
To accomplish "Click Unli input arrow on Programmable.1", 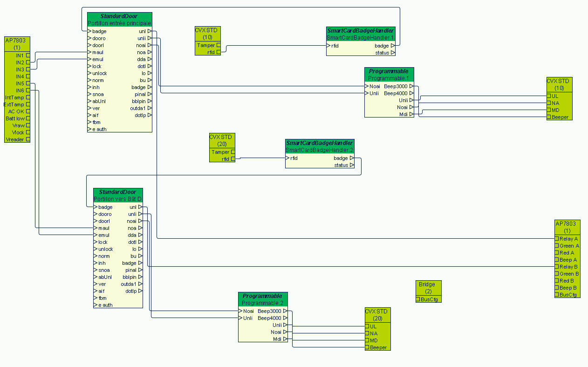I will point(367,93).
